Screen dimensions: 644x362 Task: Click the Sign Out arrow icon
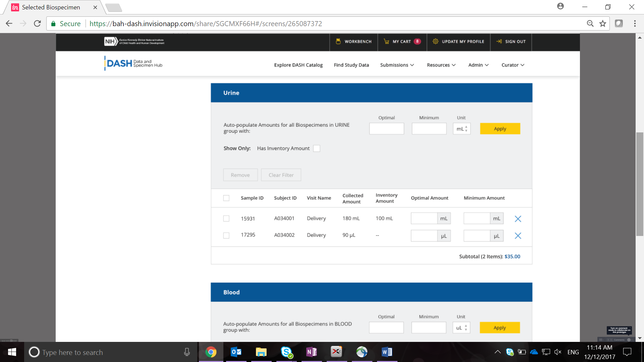click(499, 42)
